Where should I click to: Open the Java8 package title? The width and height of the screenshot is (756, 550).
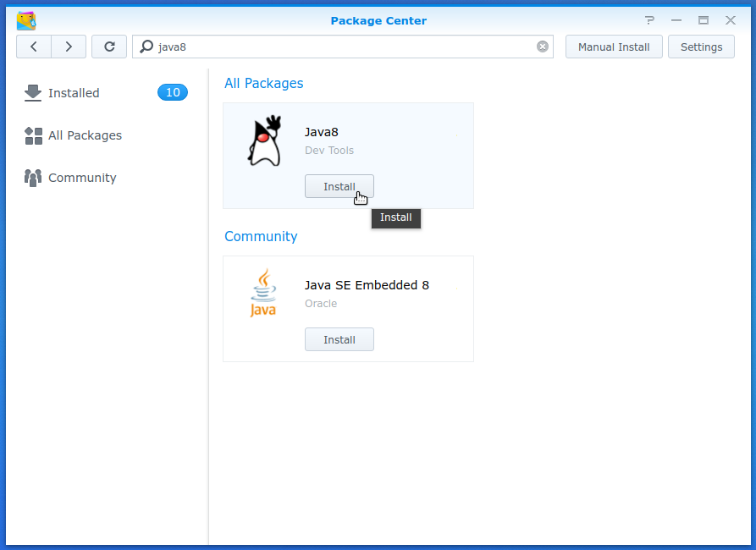point(322,132)
